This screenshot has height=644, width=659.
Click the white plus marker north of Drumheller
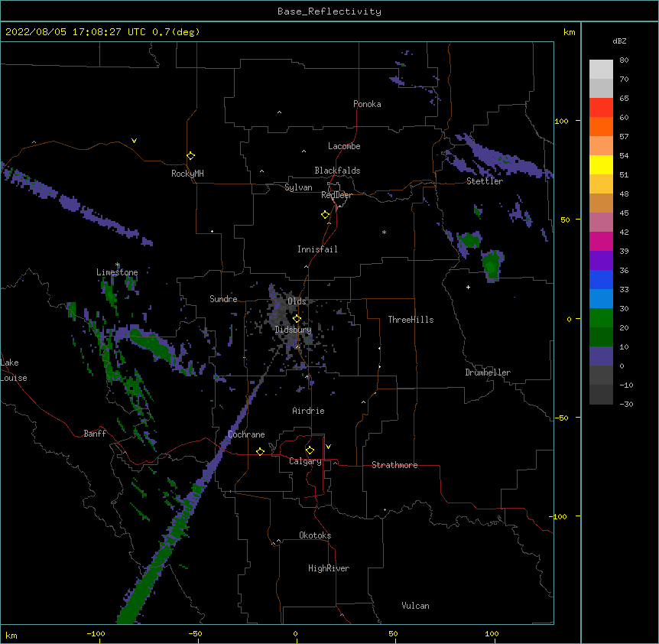click(468, 287)
